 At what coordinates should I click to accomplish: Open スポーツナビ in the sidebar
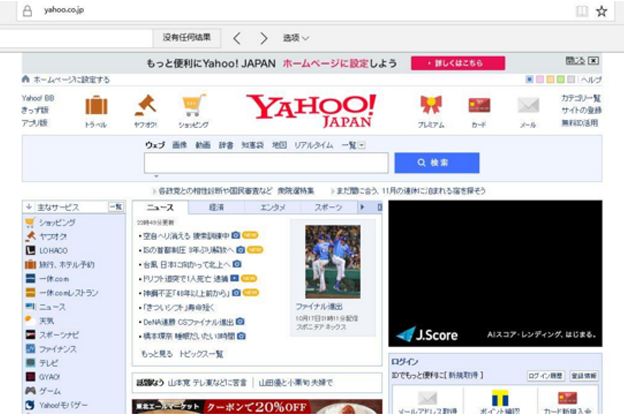click(58, 335)
